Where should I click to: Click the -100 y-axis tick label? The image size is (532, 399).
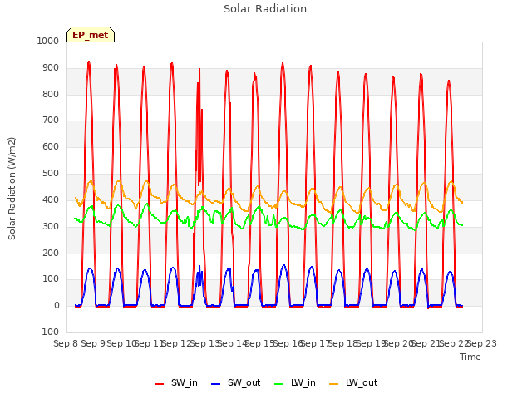49,332
